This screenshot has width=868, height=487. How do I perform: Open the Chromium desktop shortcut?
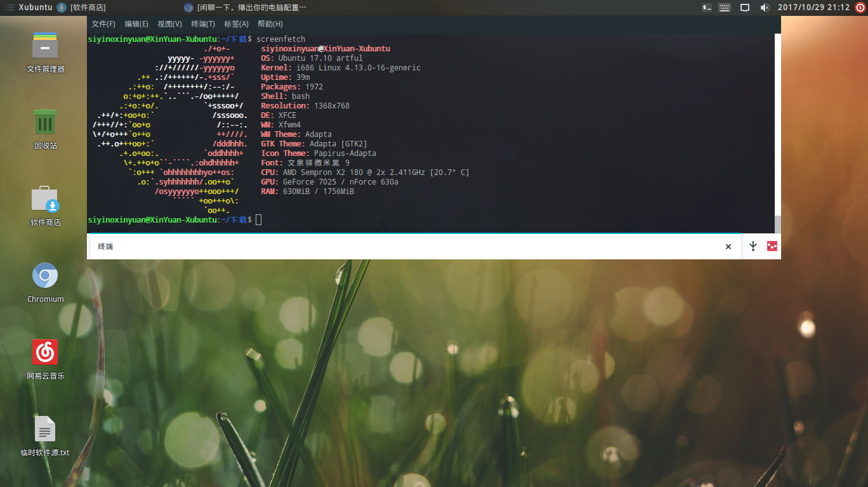click(45, 276)
